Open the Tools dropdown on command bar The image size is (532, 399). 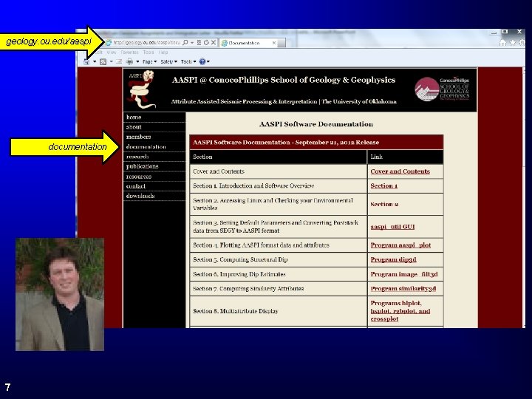click(188, 62)
